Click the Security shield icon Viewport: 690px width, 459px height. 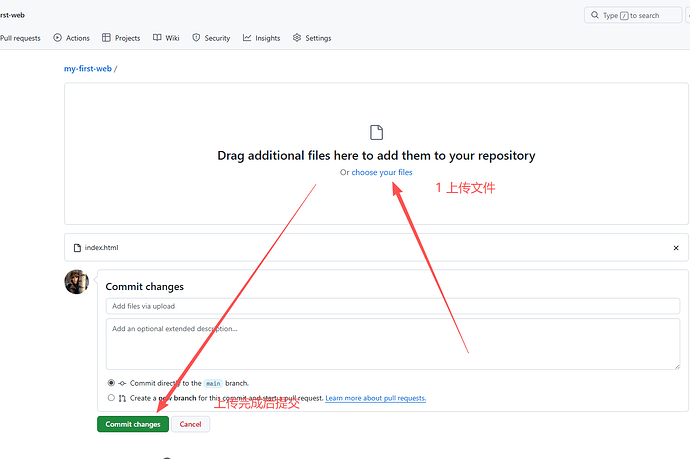pyautogui.click(x=196, y=38)
